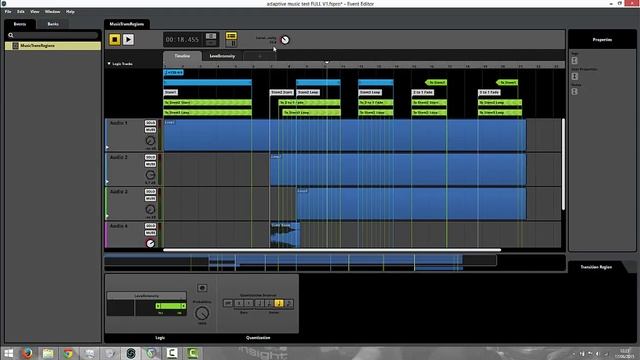Image resolution: width=640 pixels, height=360 pixels.
Task: Toggle the yellow loop playback button
Action: tap(231, 36)
